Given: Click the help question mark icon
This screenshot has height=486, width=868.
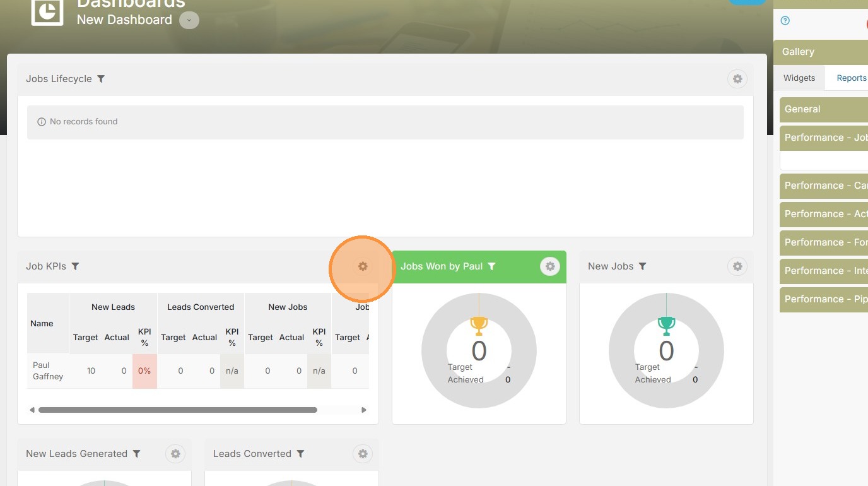Looking at the screenshot, I should (x=785, y=21).
